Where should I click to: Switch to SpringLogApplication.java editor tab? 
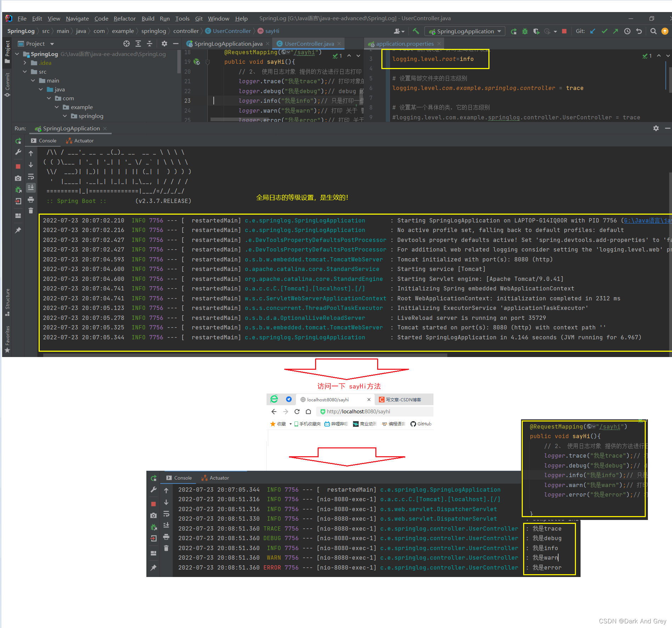(228, 44)
